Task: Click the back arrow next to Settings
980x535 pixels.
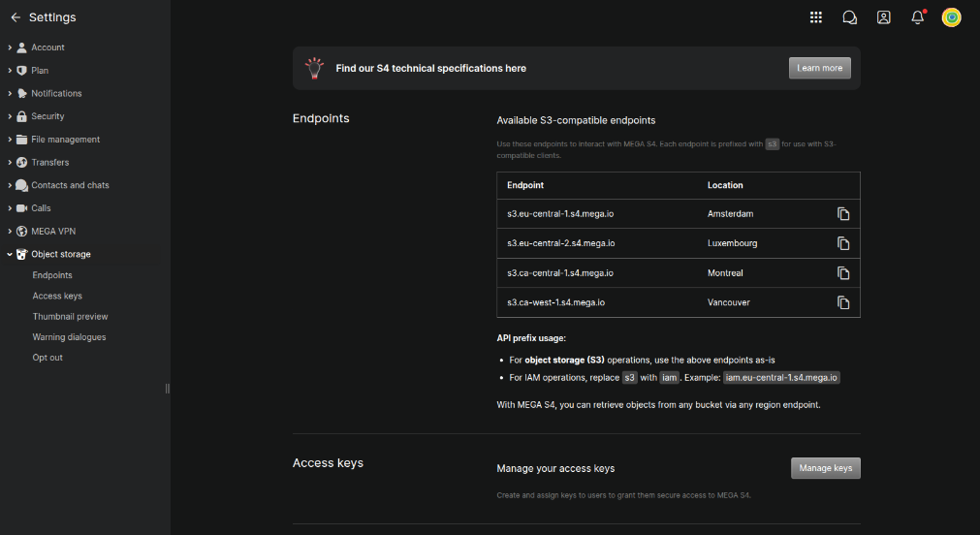Action: pyautogui.click(x=16, y=17)
